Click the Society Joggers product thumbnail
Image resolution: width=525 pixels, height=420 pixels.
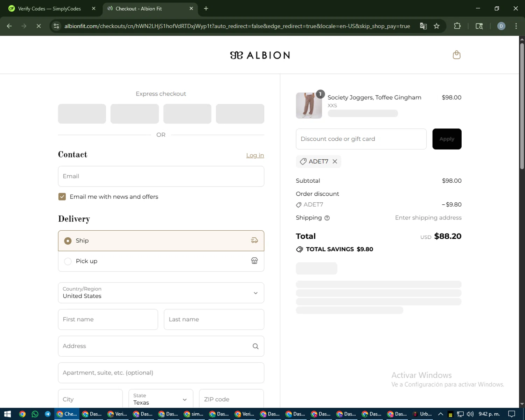(309, 105)
